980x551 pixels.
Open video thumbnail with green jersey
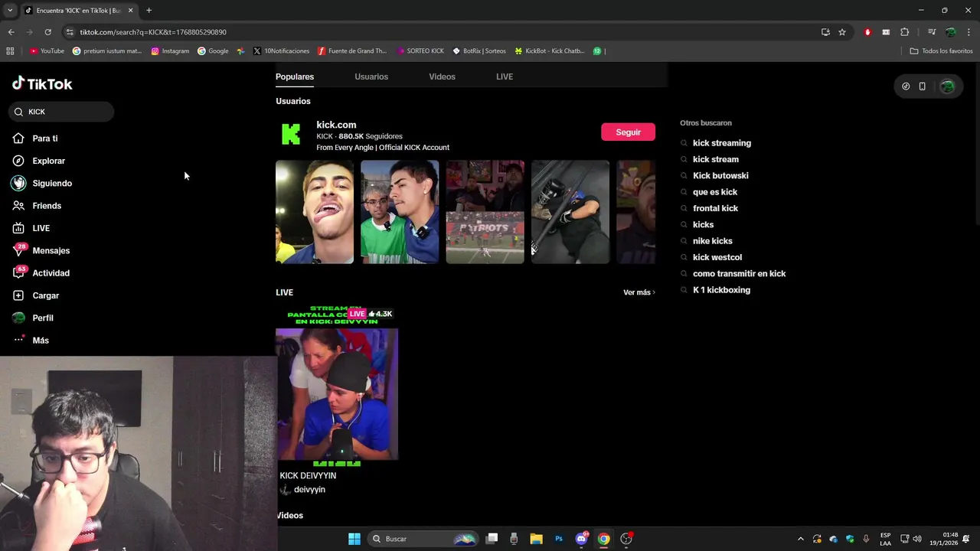click(x=400, y=212)
